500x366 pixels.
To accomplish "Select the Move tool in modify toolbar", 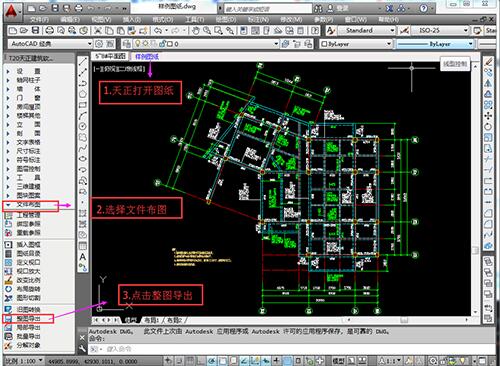I will pos(488,116).
